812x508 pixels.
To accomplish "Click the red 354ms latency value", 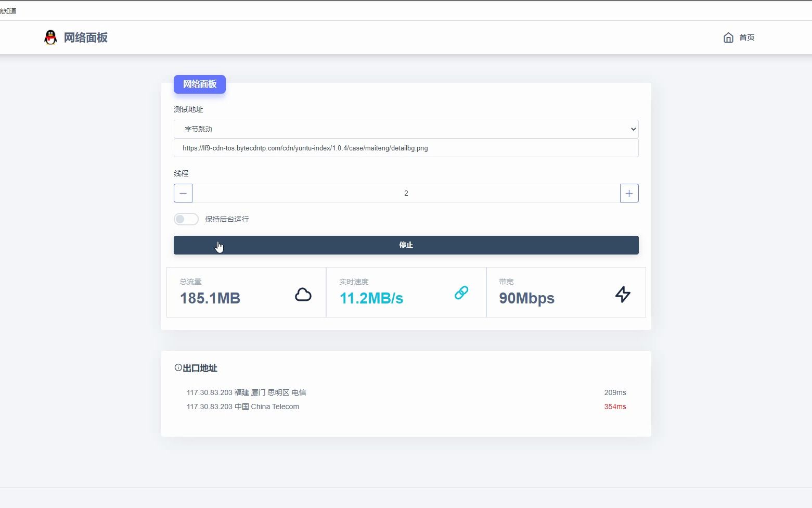I will [615, 407].
